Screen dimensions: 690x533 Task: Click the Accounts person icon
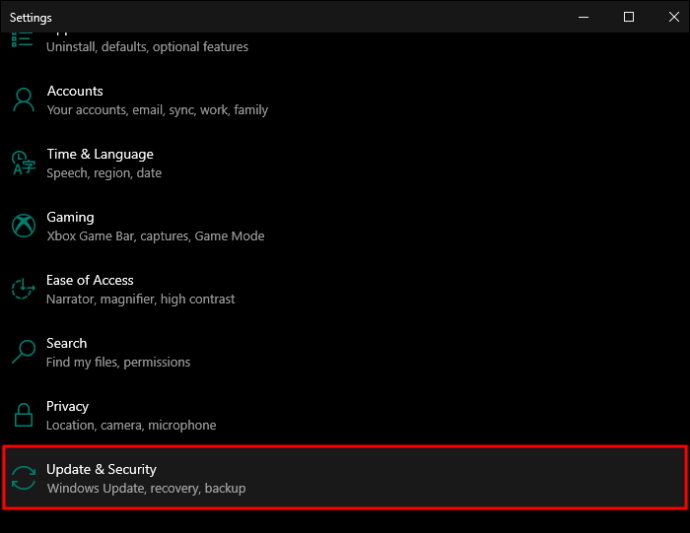pyautogui.click(x=23, y=100)
